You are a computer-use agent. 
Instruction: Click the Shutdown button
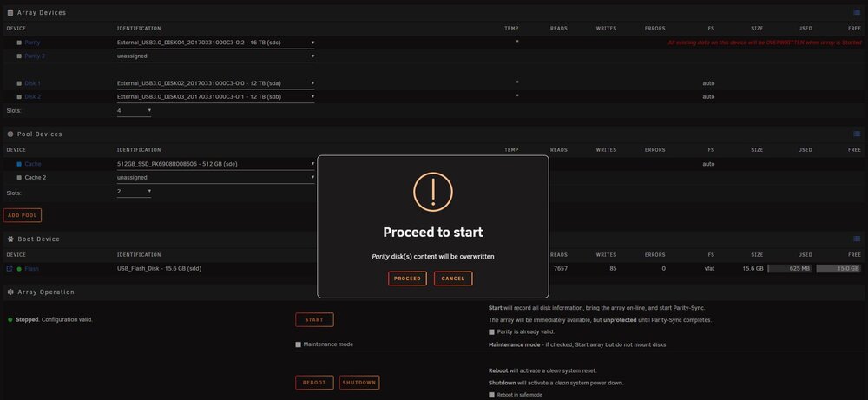pos(359,383)
